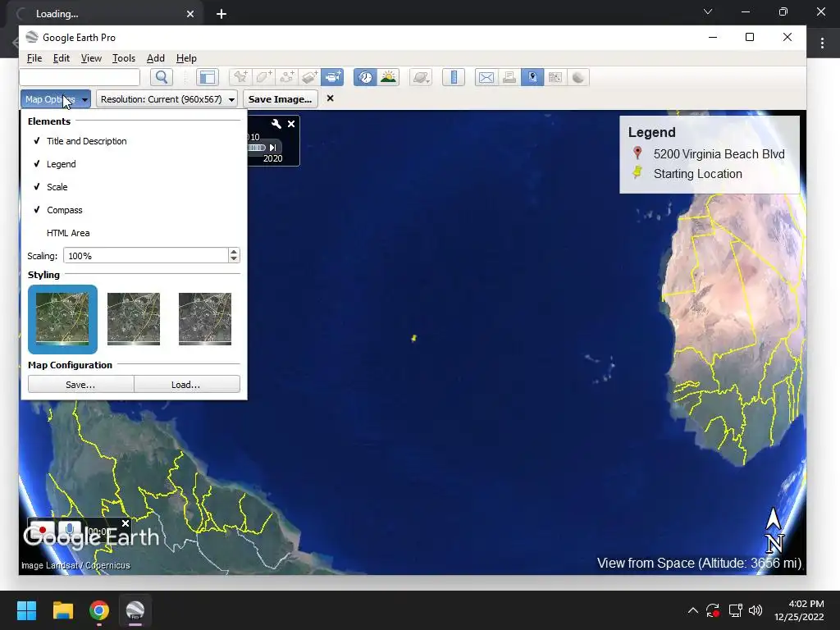Step forward in historical imagery timeline
The height and width of the screenshot is (630, 840).
point(272,148)
